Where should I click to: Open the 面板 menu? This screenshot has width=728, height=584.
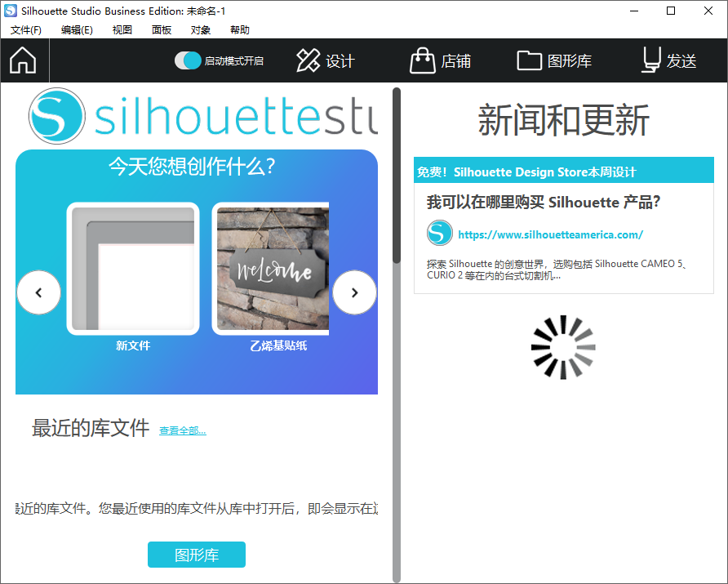tap(162, 29)
